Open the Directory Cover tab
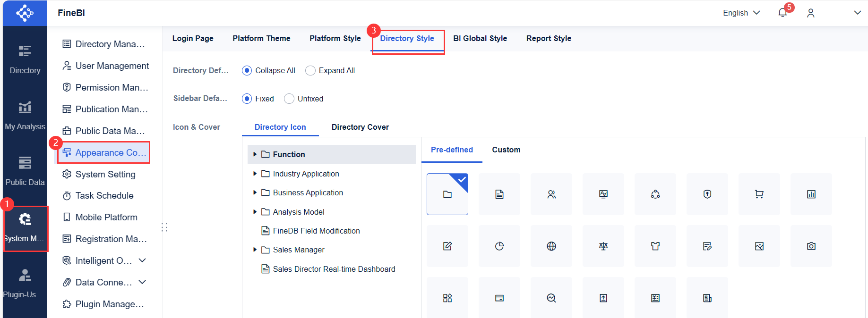This screenshot has height=318, width=868. click(360, 127)
